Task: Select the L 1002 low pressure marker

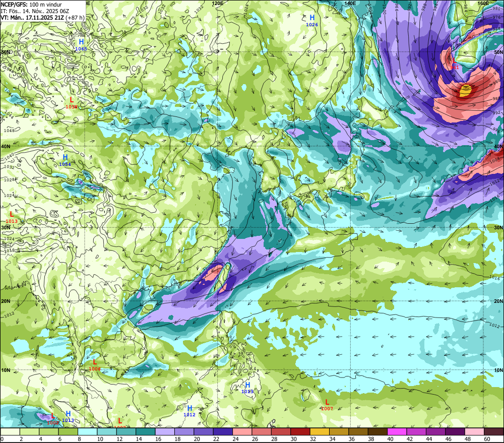Action: click(53, 419)
